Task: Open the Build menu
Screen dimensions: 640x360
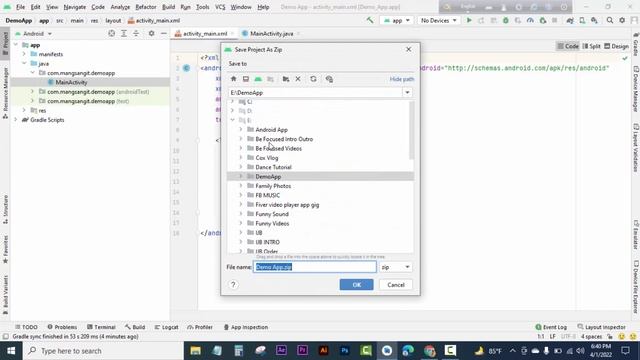Action: coord(168,7)
